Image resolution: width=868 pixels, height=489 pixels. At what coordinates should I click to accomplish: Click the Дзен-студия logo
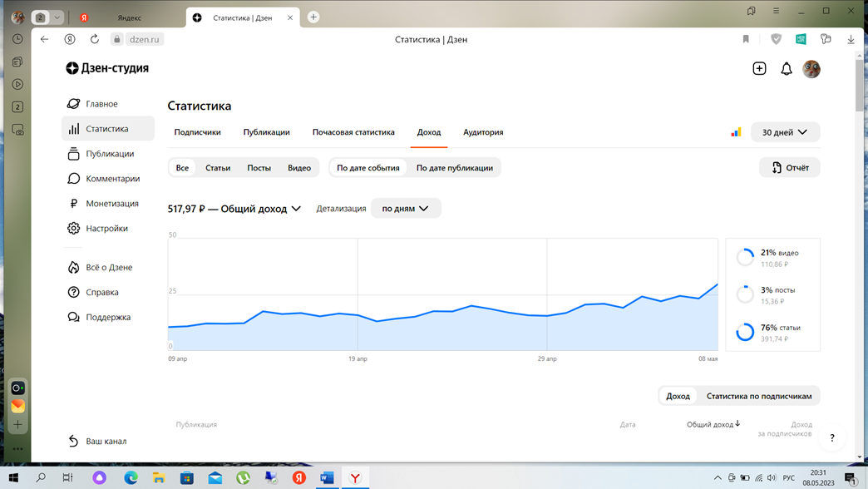(x=107, y=68)
